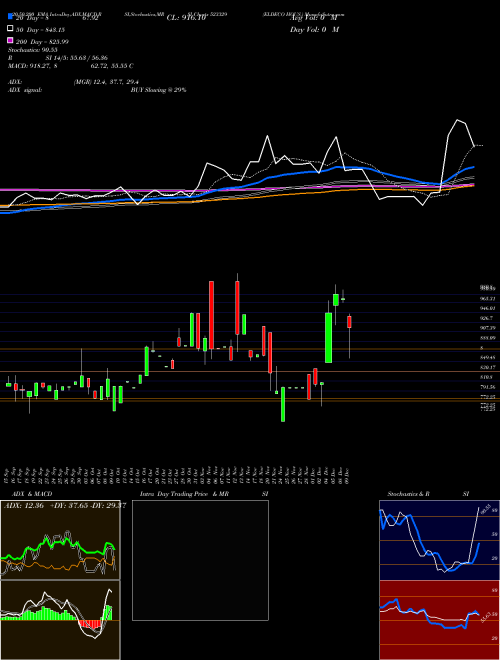Screen dimensions: 500x660
Task: Click the 'Stochastics: 99.53' reading
Action: click(32, 50)
